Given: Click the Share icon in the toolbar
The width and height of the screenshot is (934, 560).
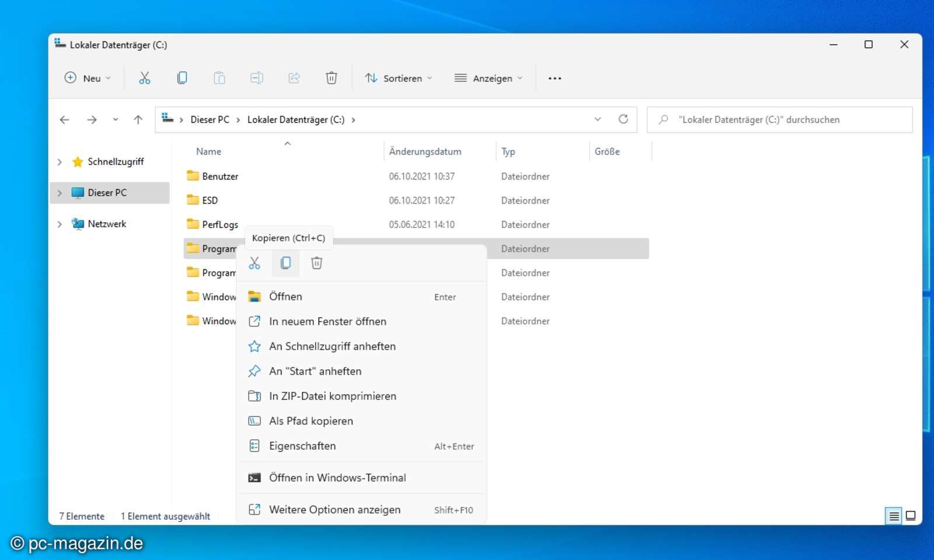Looking at the screenshot, I should tap(294, 78).
